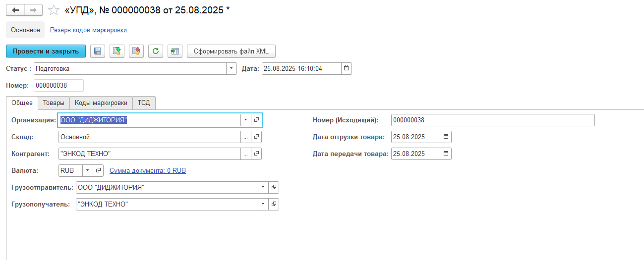This screenshot has height=260, width=644.
Task: Click the unpost document icon
Action: click(136, 51)
